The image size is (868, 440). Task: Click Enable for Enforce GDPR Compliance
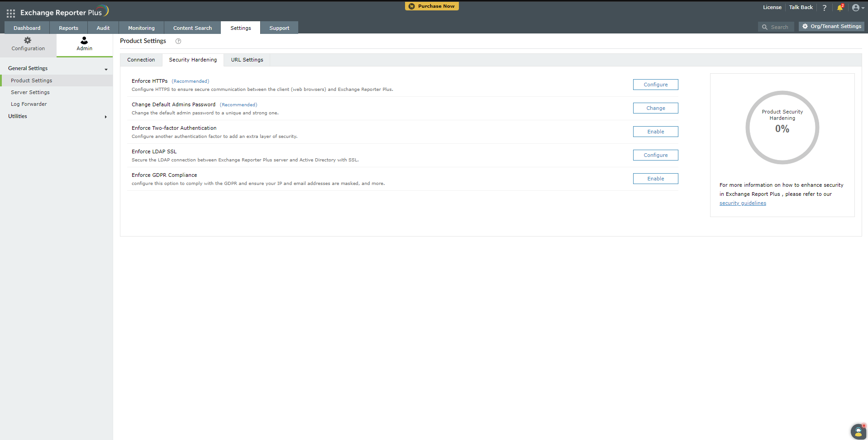point(656,179)
